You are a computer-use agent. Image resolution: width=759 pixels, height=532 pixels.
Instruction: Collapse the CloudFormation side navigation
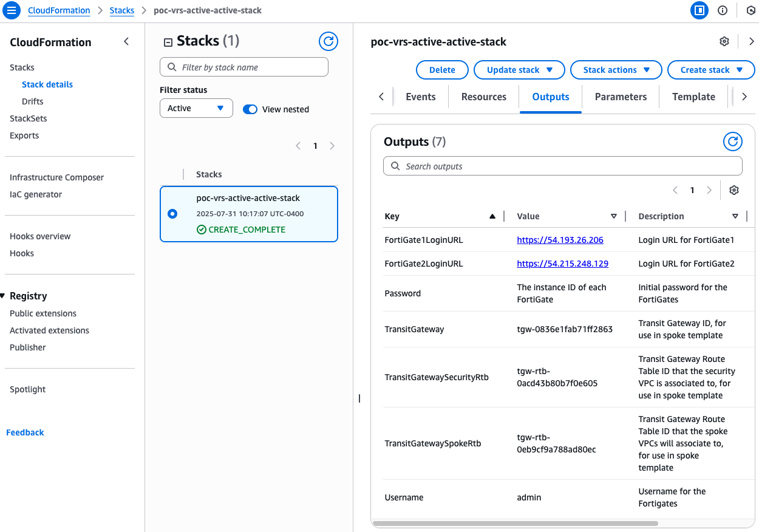click(126, 42)
